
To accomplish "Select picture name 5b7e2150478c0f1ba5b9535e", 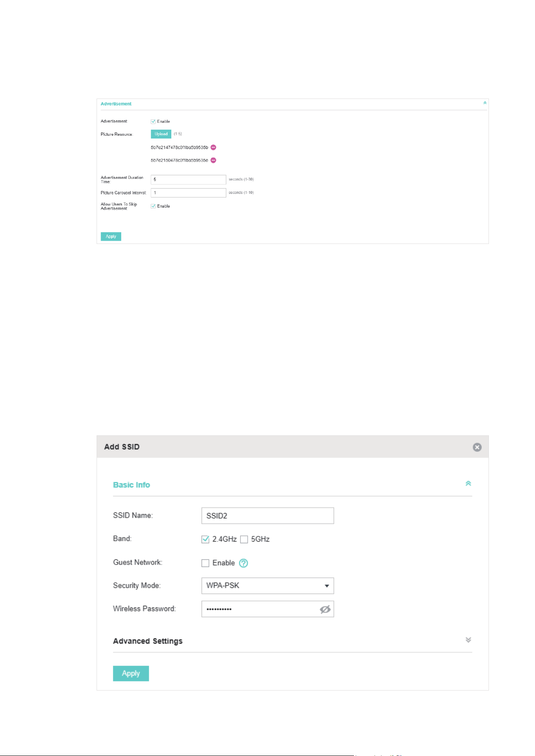I will 179,160.
